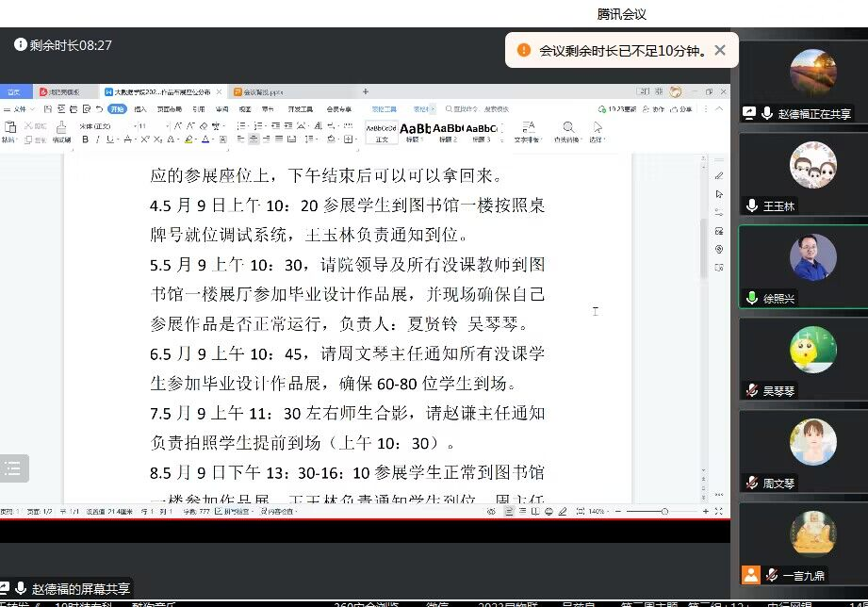Click the Format Painter brush icon

coord(61,128)
